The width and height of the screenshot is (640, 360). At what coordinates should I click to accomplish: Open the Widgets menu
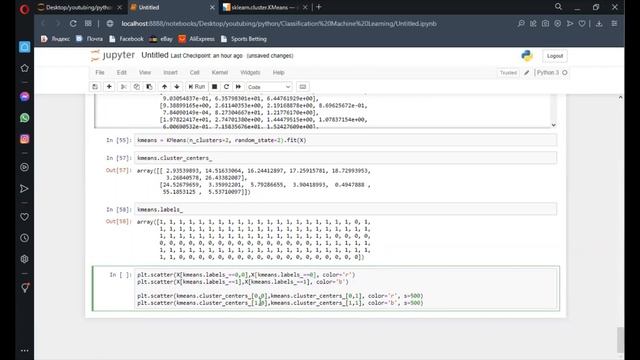coord(250,72)
